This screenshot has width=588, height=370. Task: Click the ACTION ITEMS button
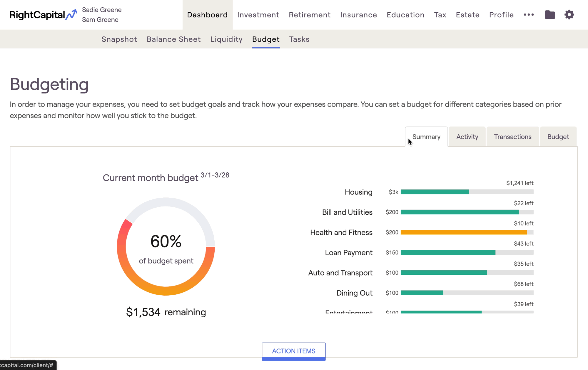click(x=293, y=351)
